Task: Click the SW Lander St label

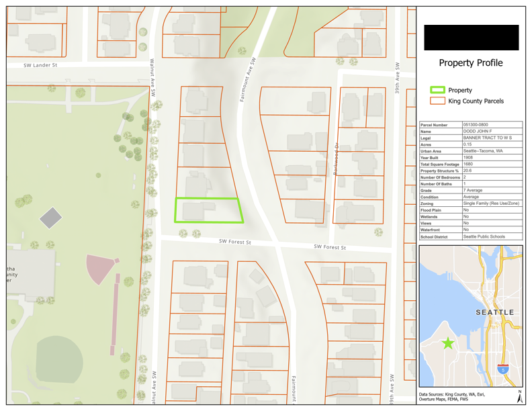Action: pyautogui.click(x=40, y=66)
